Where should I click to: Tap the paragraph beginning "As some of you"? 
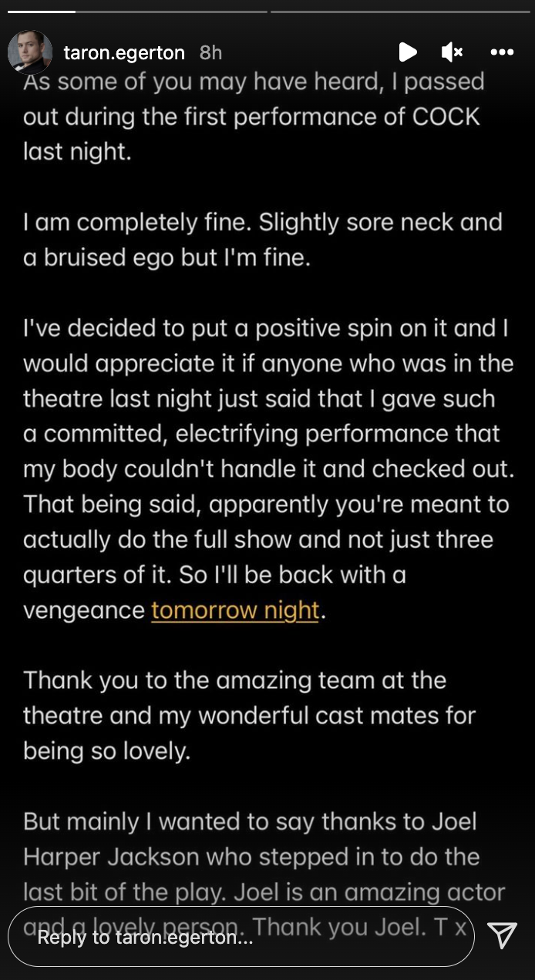(x=253, y=116)
